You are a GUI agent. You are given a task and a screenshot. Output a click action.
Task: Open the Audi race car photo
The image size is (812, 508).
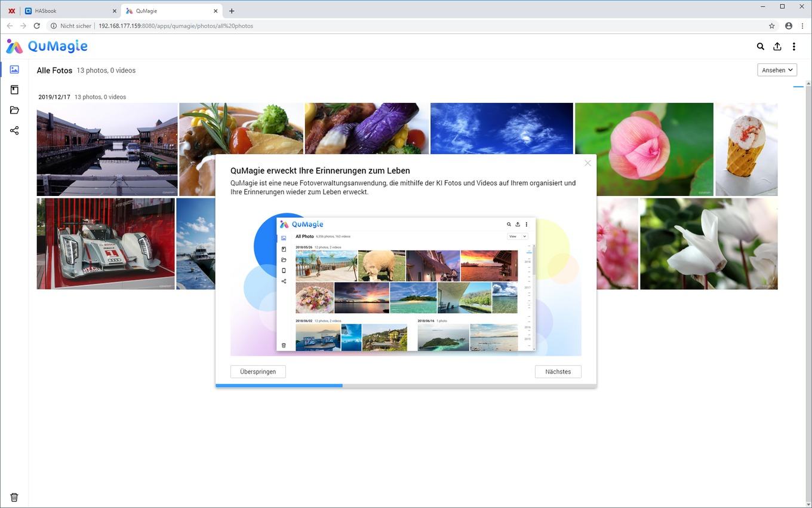(x=106, y=244)
